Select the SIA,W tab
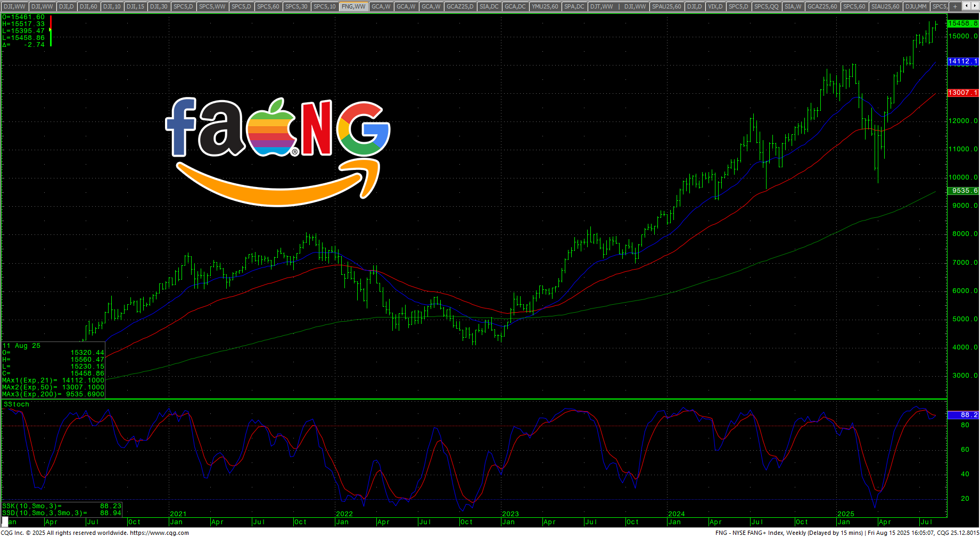Screen dimensions: 980x537 pos(793,6)
